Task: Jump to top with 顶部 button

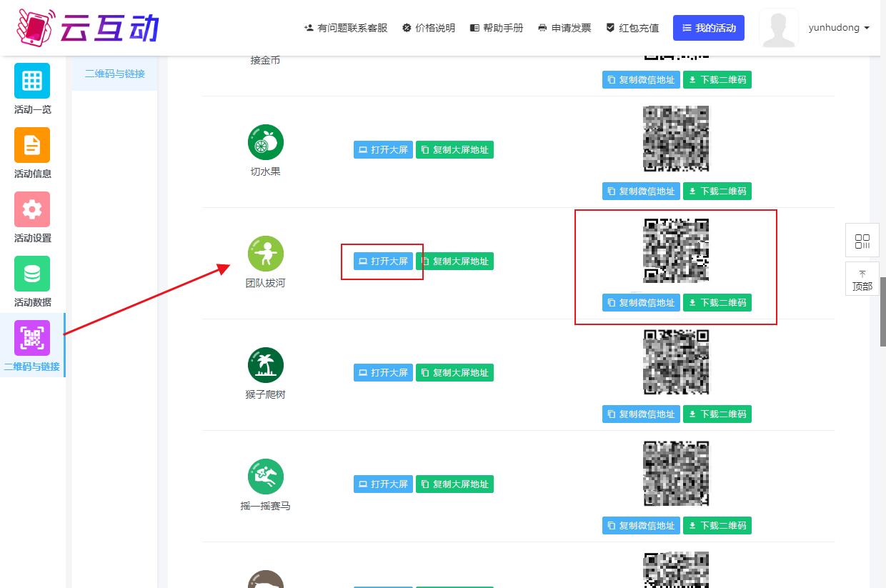Action: tap(862, 279)
